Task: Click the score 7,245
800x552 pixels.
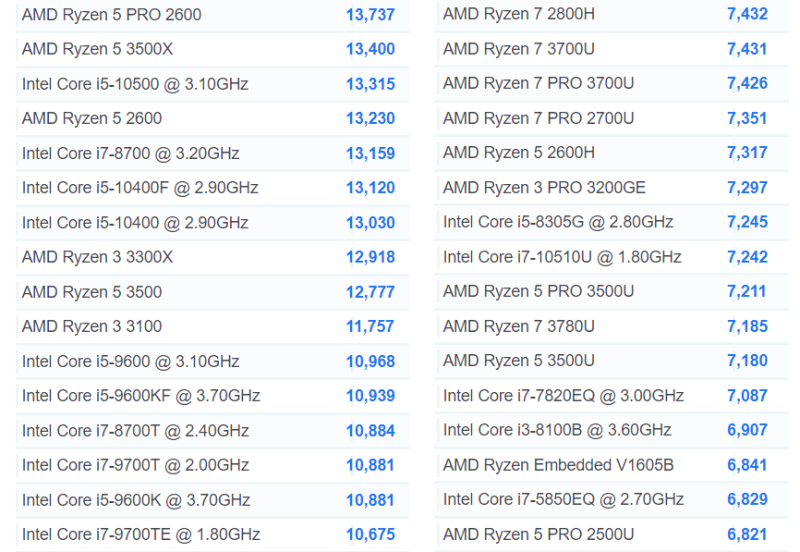Action: (747, 222)
